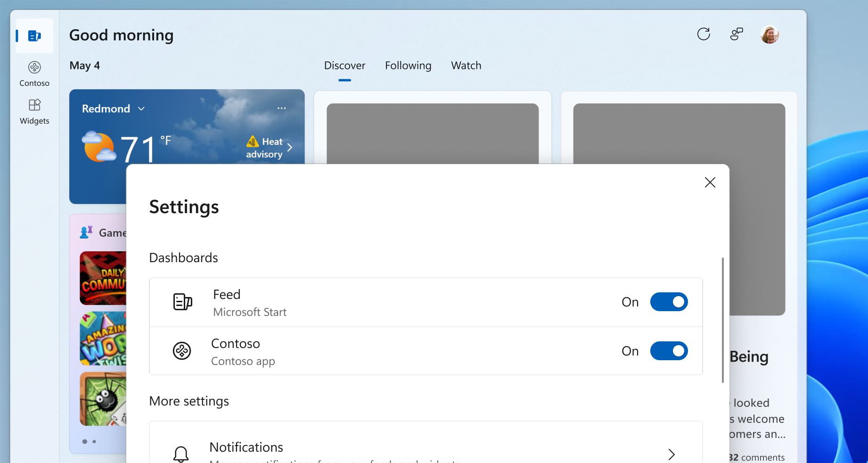Turn off the Feed dashboard toggle
The height and width of the screenshot is (463, 868).
pos(669,302)
